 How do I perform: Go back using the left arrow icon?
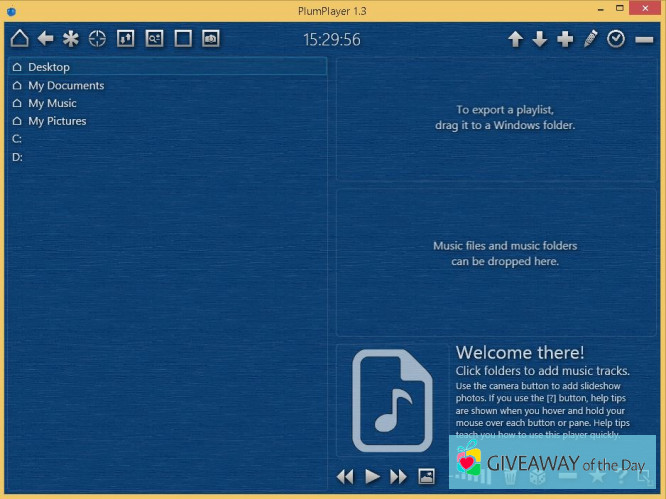pyautogui.click(x=45, y=39)
